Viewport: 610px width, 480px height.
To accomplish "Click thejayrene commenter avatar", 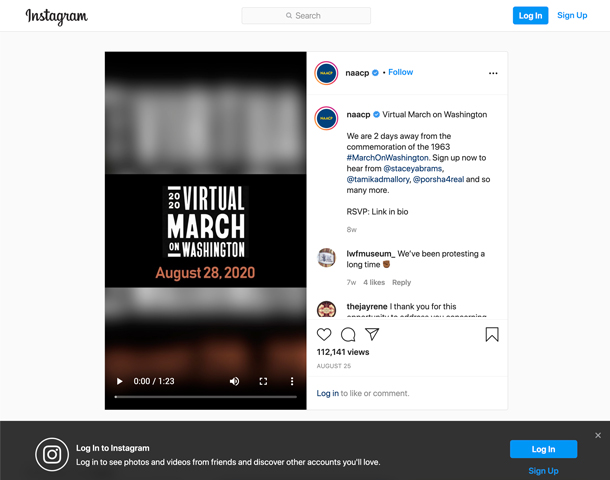I will pos(326,310).
